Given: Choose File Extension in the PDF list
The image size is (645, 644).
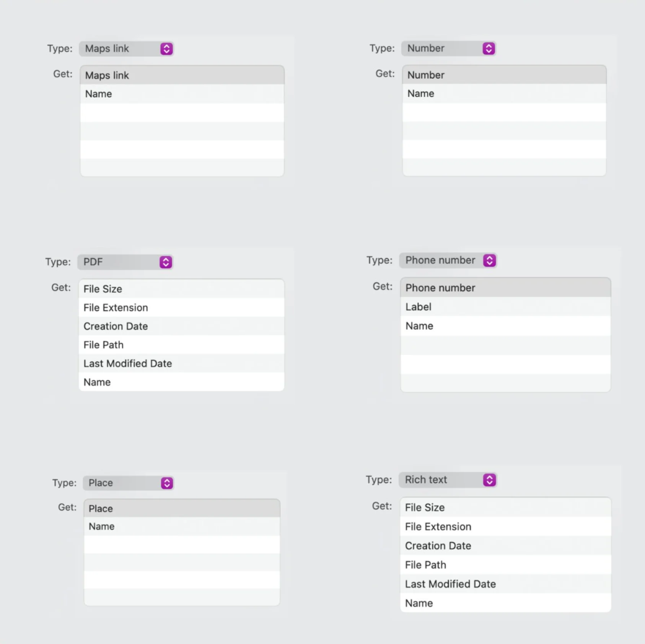Looking at the screenshot, I should 181,307.
